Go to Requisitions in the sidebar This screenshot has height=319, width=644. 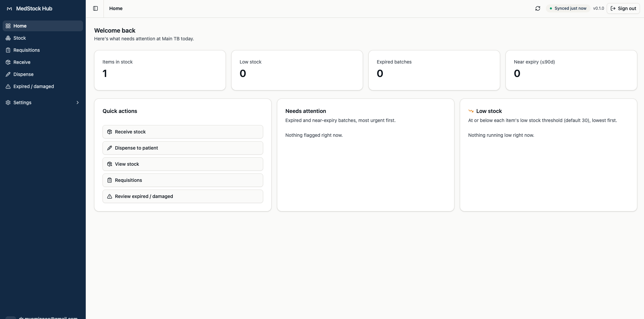[43, 50]
